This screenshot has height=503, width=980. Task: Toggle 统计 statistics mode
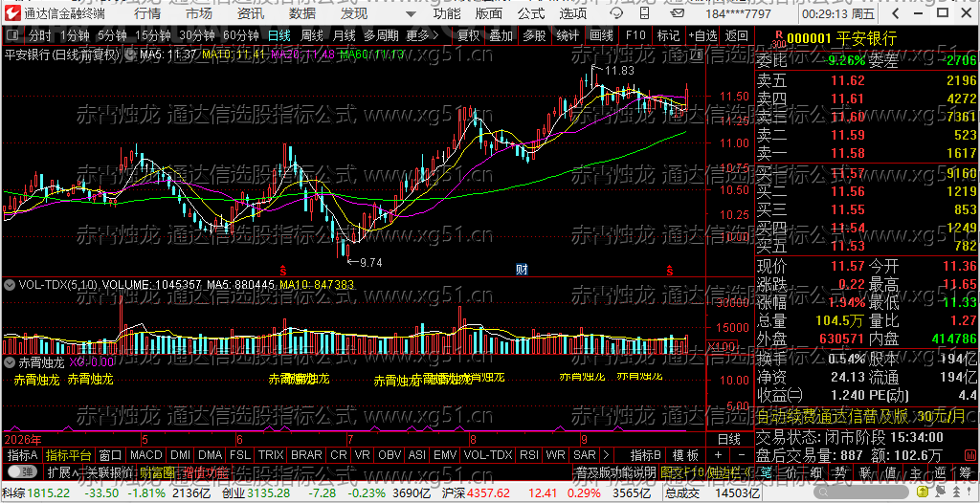[x=568, y=35]
